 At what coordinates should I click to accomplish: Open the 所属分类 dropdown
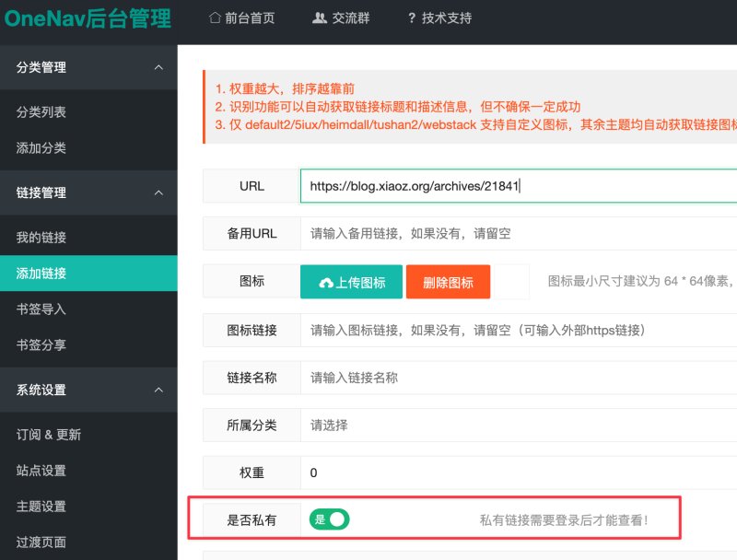click(x=519, y=426)
